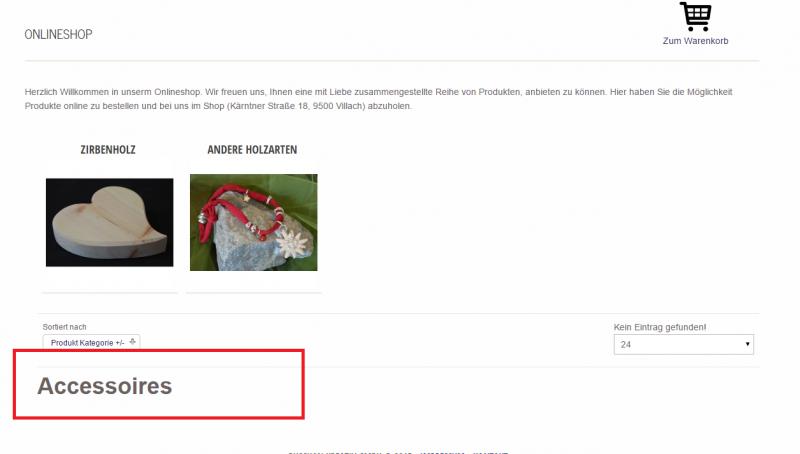Open the ANDERE HOLZARTEN category title

click(252, 149)
